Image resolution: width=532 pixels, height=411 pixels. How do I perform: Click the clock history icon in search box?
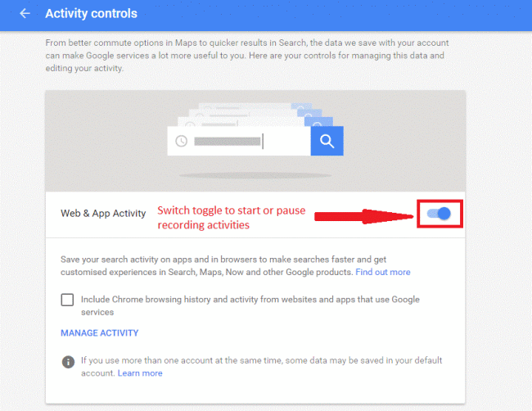coord(182,142)
